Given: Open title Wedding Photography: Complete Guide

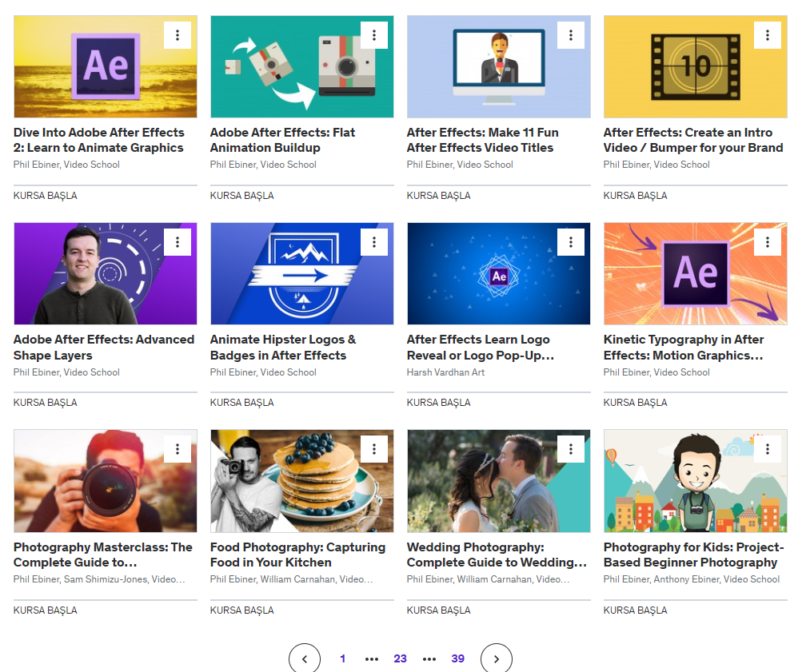Looking at the screenshot, I should [497, 555].
